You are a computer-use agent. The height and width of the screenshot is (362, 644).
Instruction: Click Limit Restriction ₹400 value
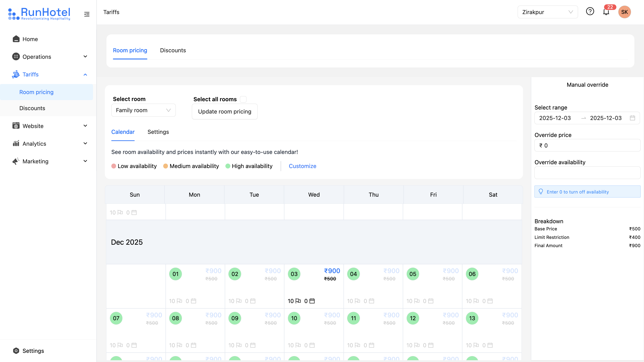(635, 237)
